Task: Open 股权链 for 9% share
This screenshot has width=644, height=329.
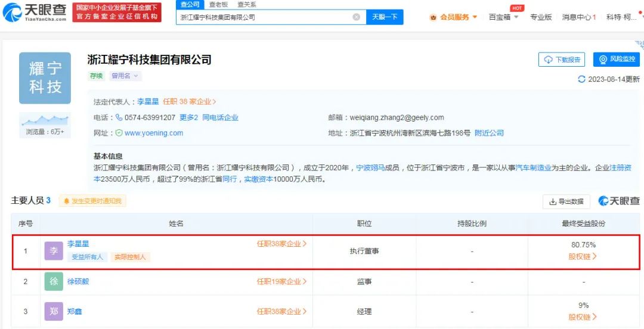Action: click(583, 316)
